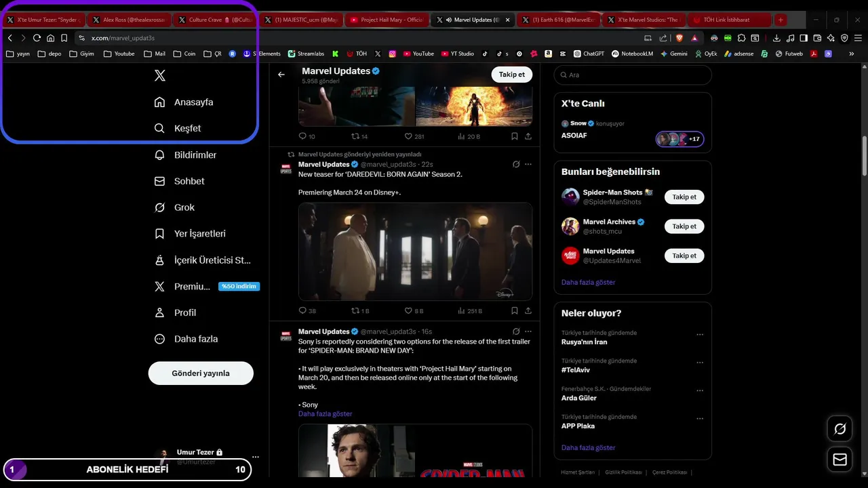The width and height of the screenshot is (868, 488).
Task: Open Bildirimler notifications in the sidebar
Action: (186, 155)
